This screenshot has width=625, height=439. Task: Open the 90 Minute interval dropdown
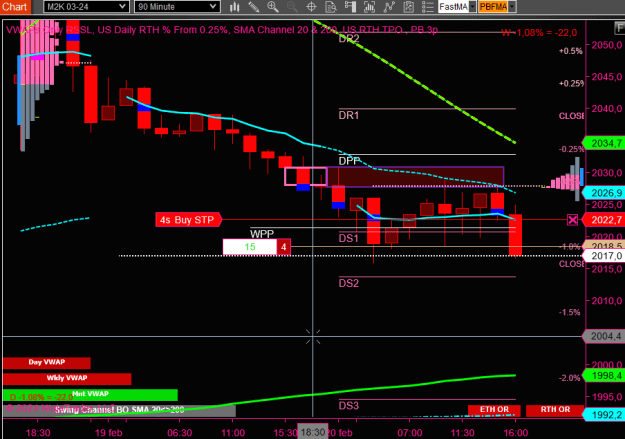click(177, 7)
